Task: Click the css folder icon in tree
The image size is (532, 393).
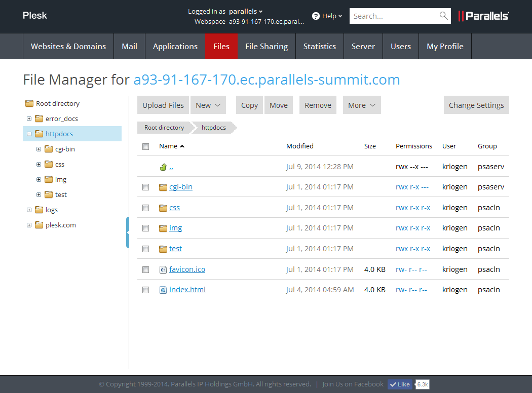Action: tap(49, 164)
